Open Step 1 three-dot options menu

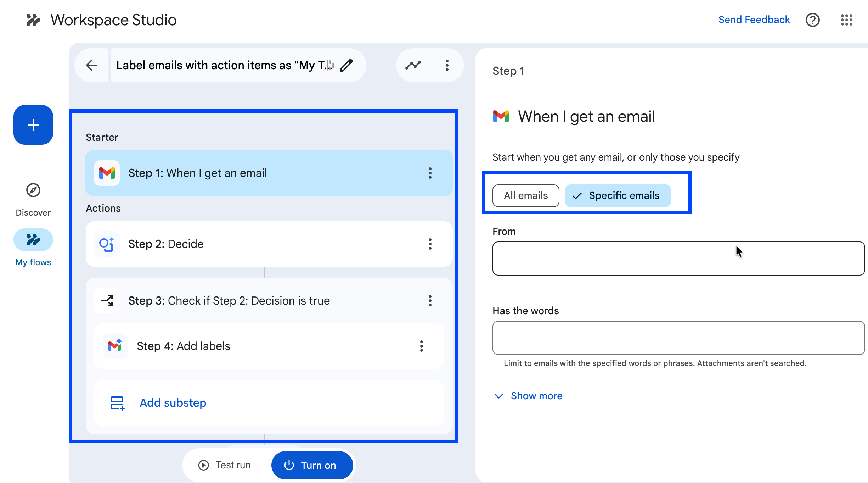430,173
